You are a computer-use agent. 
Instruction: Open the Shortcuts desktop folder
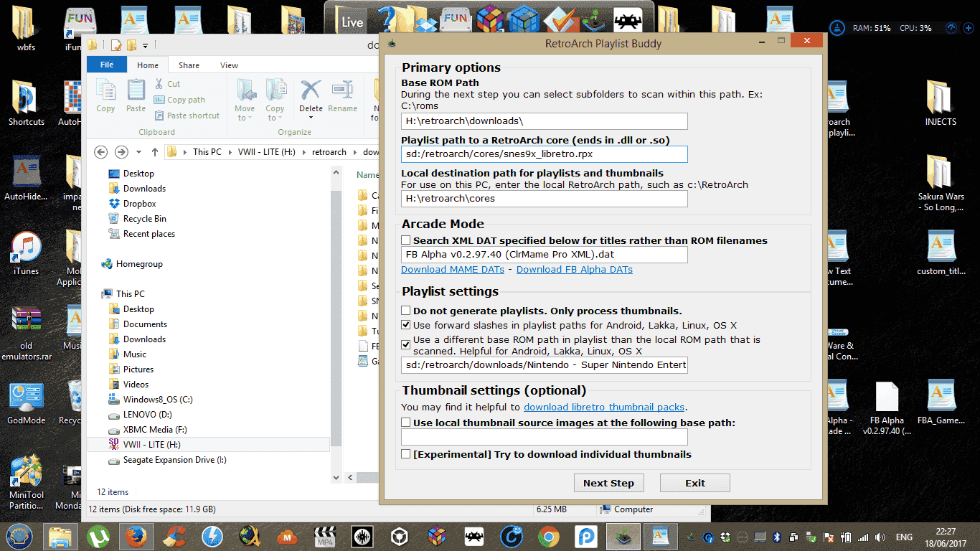(26, 104)
